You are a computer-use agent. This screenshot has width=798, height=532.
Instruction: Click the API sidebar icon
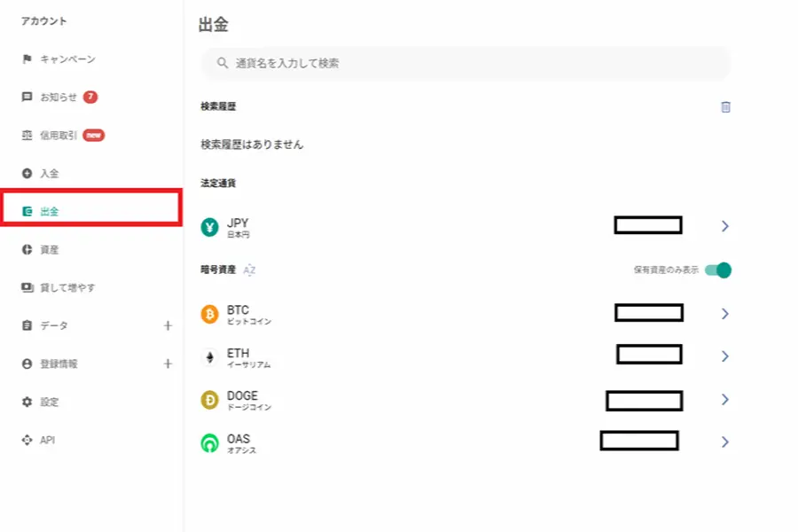(25, 440)
